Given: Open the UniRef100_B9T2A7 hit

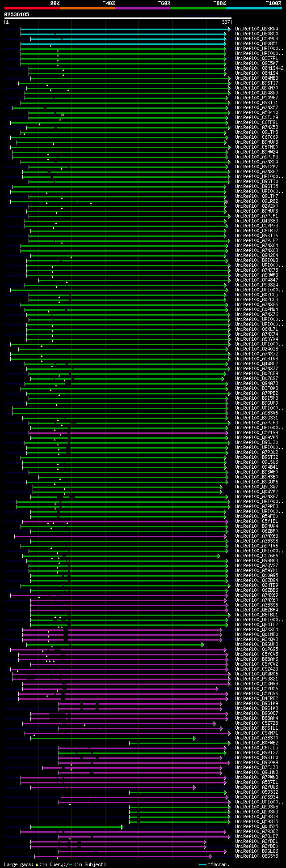Looking at the screenshot, I should (257, 167).
